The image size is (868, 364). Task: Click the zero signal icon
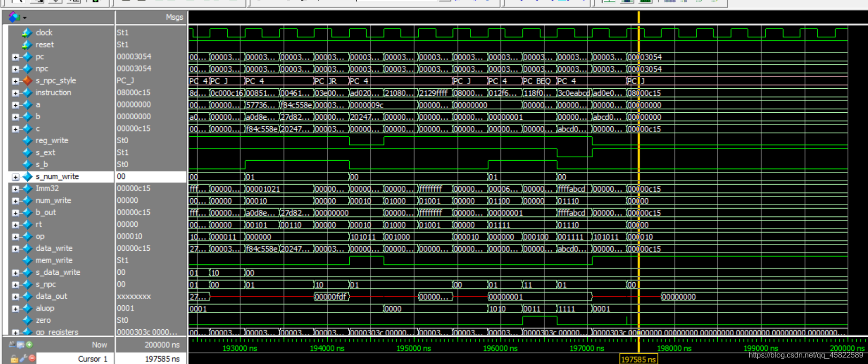point(27,320)
